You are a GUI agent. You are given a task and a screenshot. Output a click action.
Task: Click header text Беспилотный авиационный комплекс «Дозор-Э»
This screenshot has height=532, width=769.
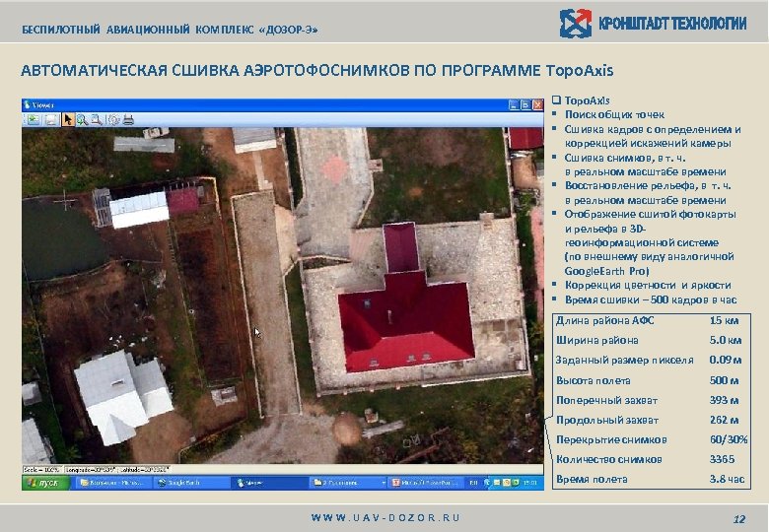pos(170,30)
